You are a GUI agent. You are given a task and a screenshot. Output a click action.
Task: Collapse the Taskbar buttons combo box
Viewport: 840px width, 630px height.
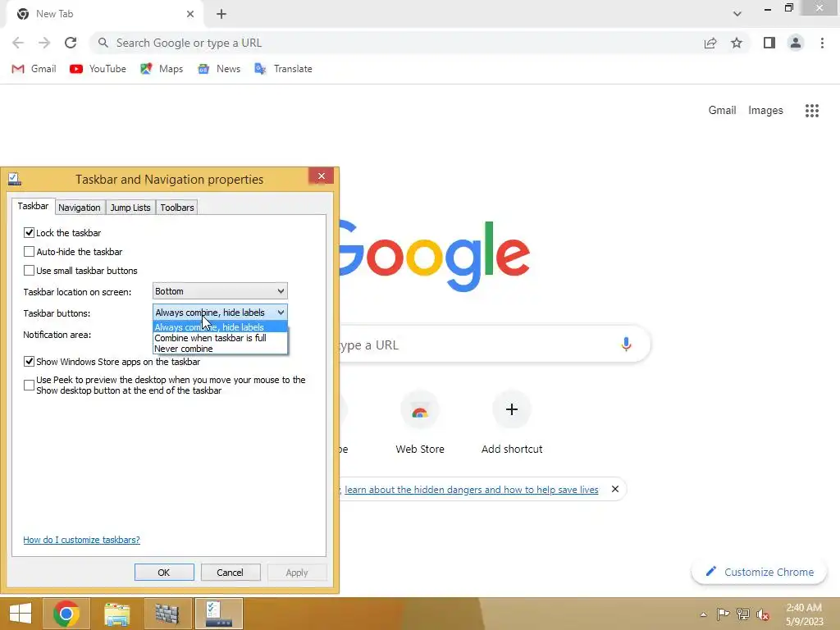[220, 313]
